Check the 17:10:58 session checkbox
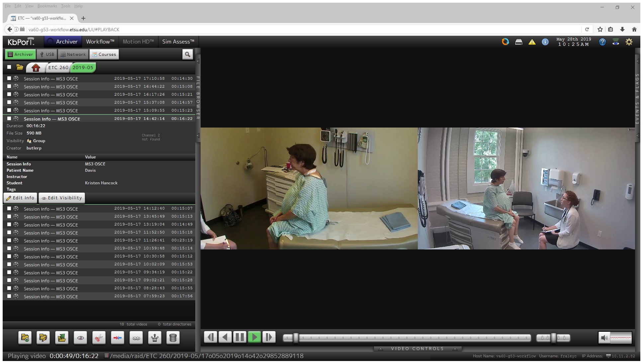The image size is (643, 364). (x=9, y=78)
